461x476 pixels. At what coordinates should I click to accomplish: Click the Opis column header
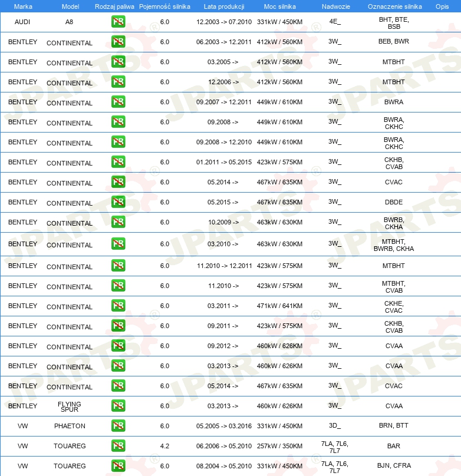click(442, 6)
